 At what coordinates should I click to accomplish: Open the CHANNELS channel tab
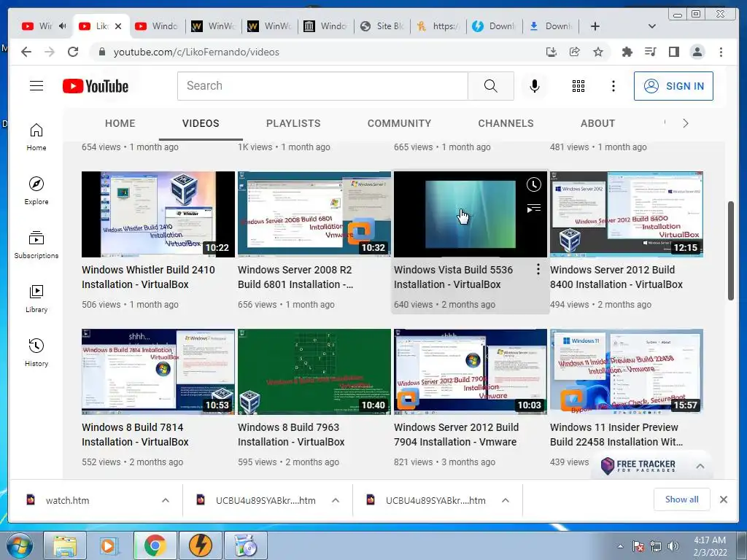click(x=506, y=123)
